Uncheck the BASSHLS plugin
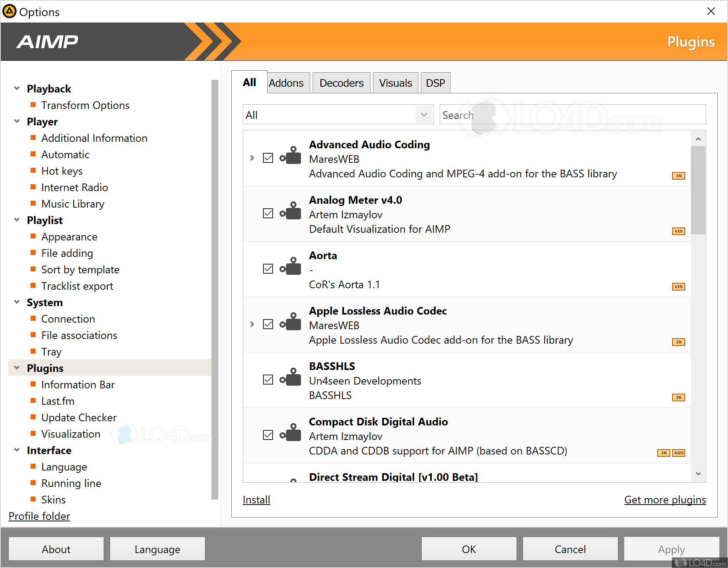 point(268,380)
